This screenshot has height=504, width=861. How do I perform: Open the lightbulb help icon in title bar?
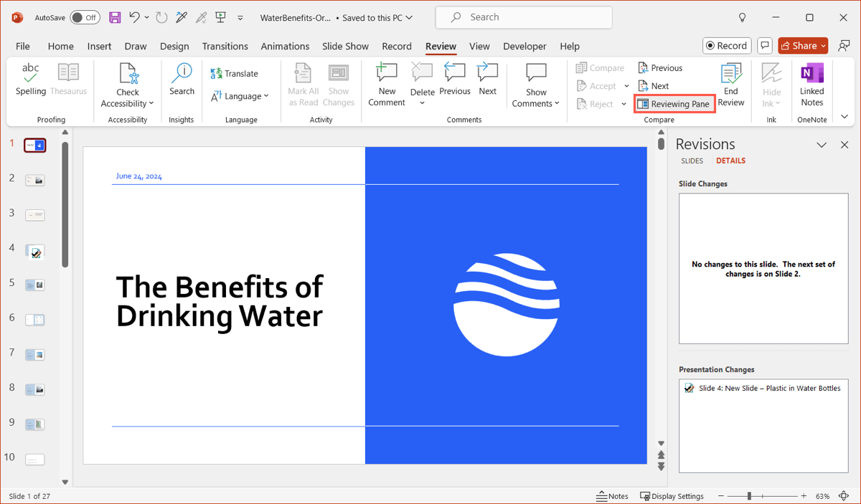tap(742, 17)
